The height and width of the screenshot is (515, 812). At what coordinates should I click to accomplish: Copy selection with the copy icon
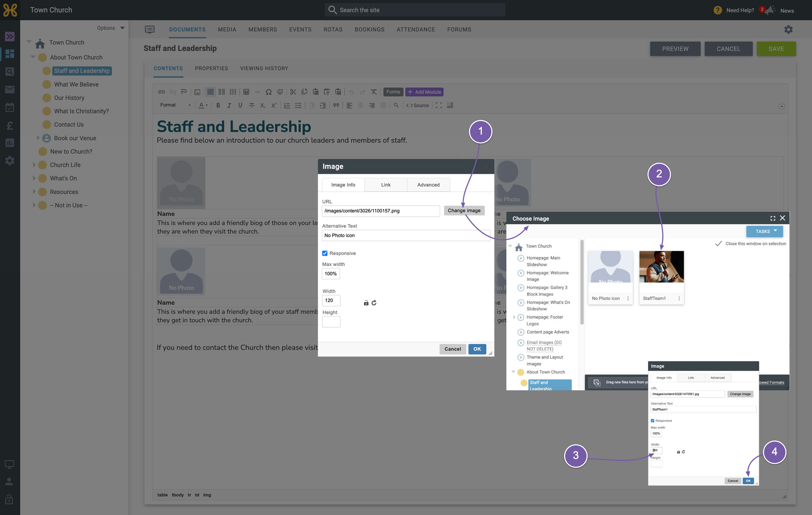pos(304,92)
